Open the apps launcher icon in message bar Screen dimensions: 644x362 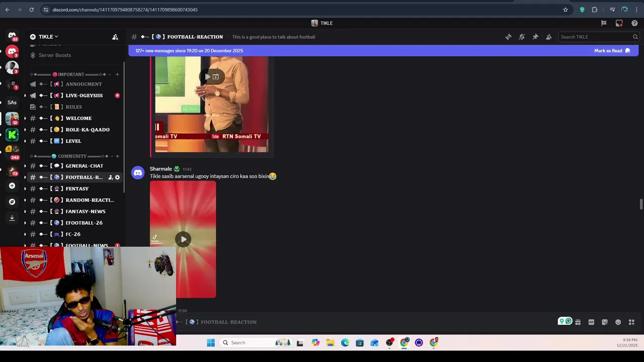click(x=631, y=322)
